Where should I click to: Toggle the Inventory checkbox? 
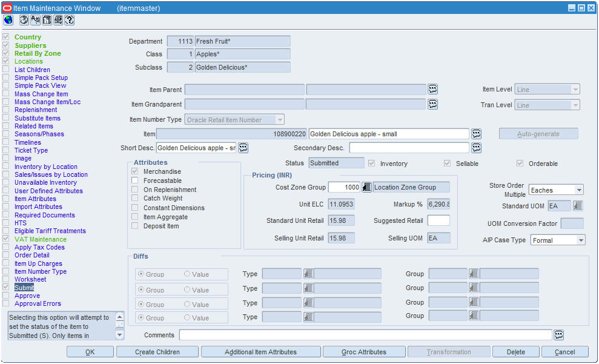coord(371,163)
